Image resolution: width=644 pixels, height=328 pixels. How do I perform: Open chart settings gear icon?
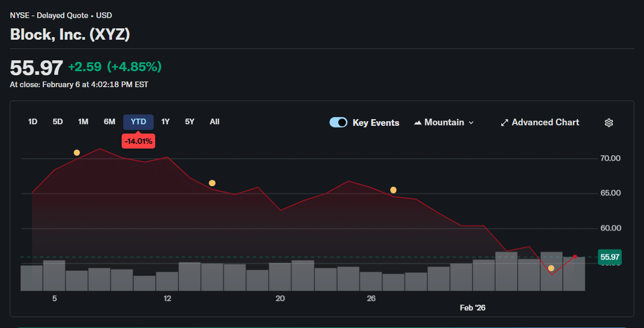(x=609, y=123)
